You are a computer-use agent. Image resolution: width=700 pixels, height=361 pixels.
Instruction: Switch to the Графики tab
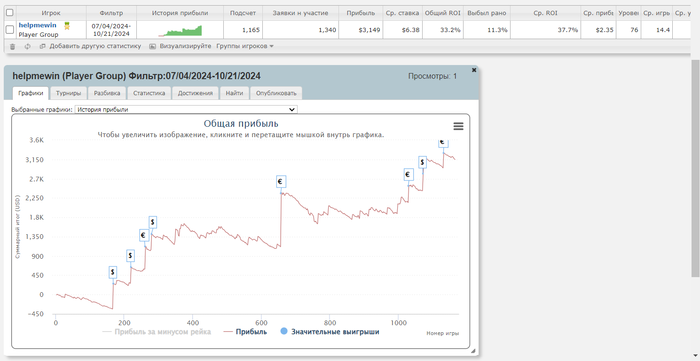[31, 93]
